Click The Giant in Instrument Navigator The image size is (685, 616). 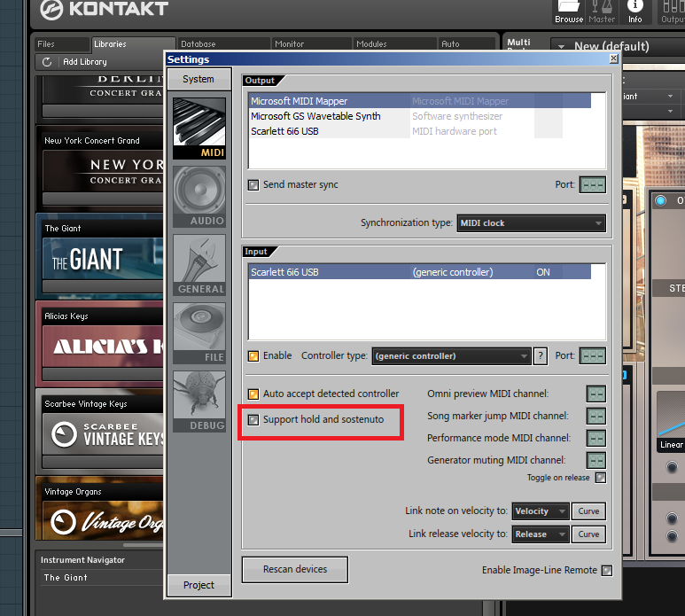66,578
